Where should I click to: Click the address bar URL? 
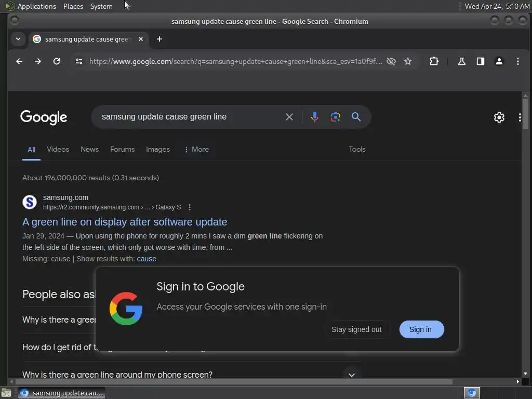click(235, 61)
